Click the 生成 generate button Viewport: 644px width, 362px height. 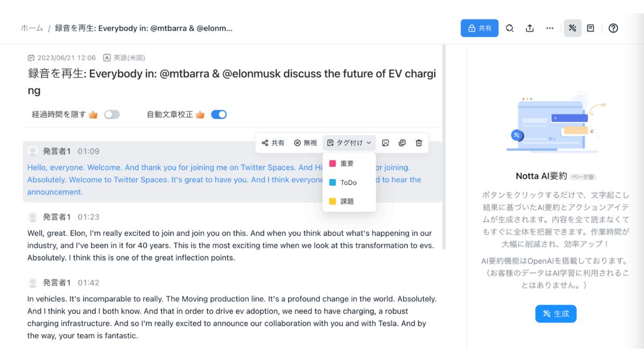tap(555, 314)
